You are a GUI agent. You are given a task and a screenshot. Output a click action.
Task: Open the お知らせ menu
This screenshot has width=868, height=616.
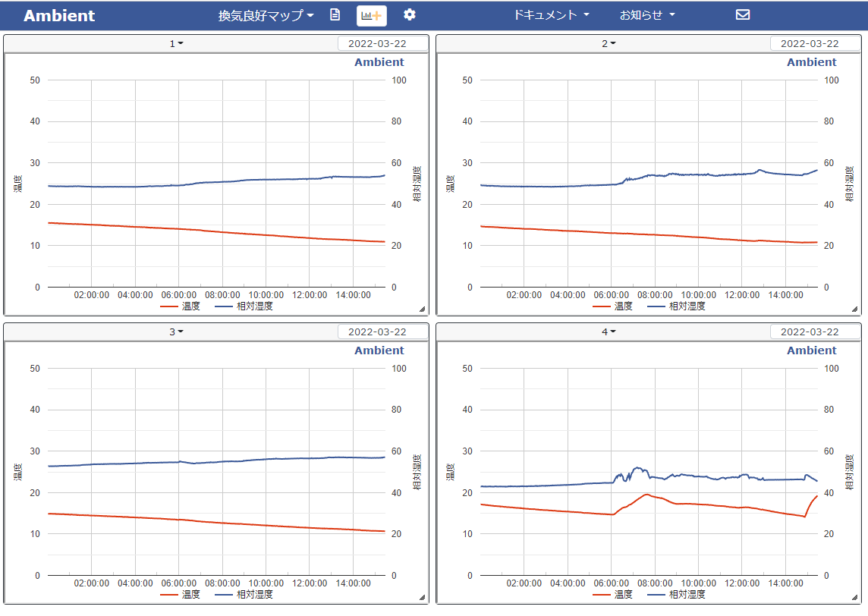pyautogui.click(x=647, y=14)
